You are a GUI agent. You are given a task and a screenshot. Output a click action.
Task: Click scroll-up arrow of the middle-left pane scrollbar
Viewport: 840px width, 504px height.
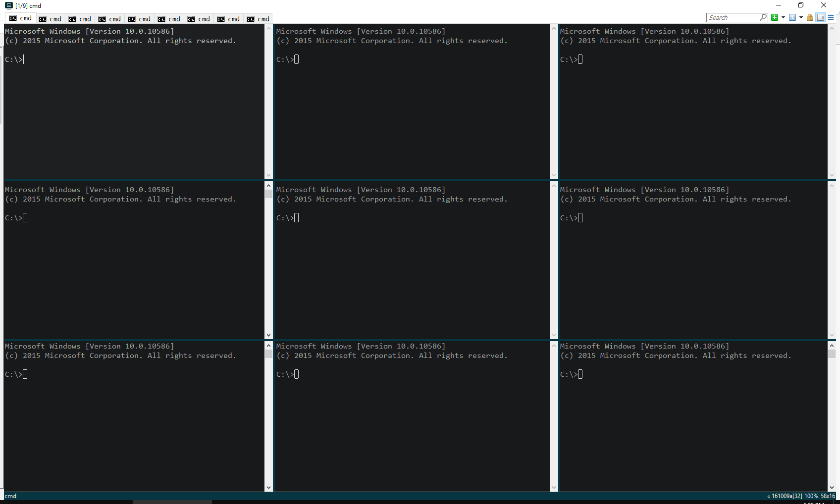point(268,186)
